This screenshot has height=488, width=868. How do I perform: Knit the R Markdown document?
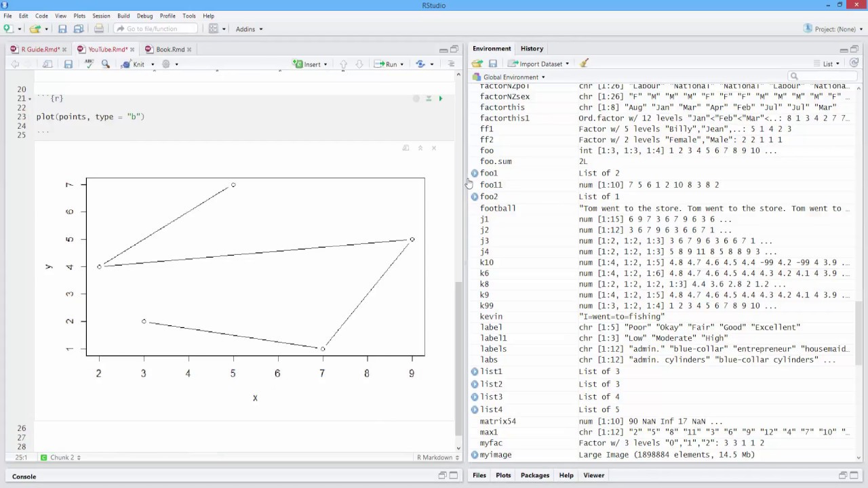(x=133, y=64)
